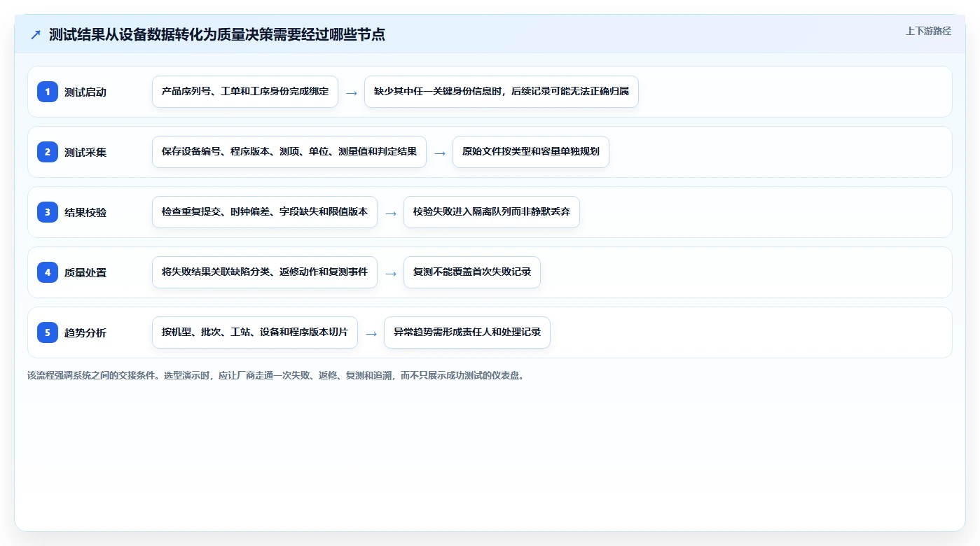Click the 复测不能覆盖首次失败记录 box
The height and width of the screenshot is (546, 980).
click(x=472, y=272)
